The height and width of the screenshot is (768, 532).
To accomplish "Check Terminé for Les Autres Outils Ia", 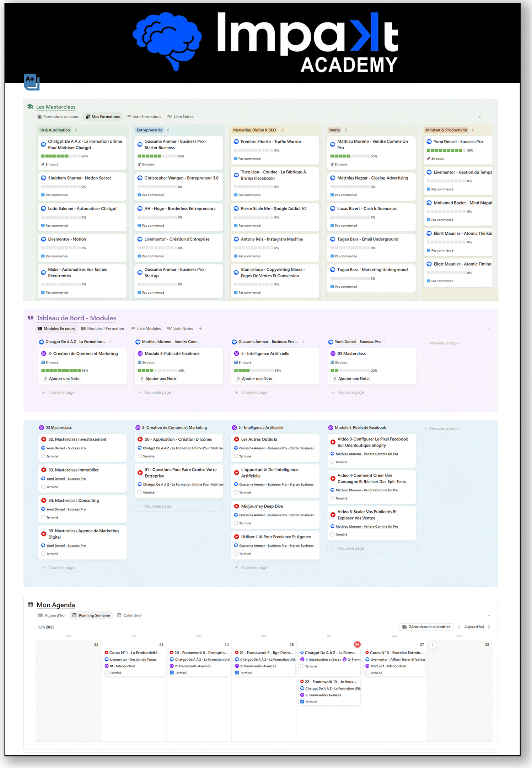I will 236,456.
